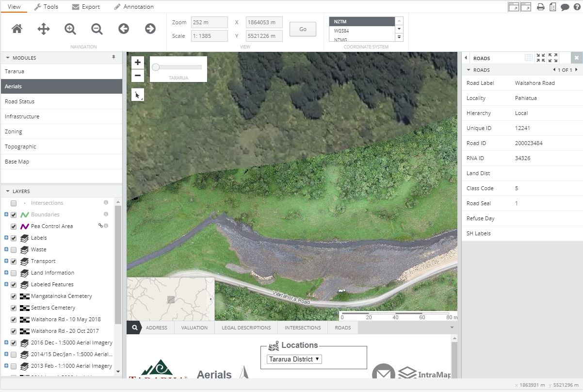The width and height of the screenshot is (583, 392).
Task: Select the Infrastructure module
Action: click(61, 116)
